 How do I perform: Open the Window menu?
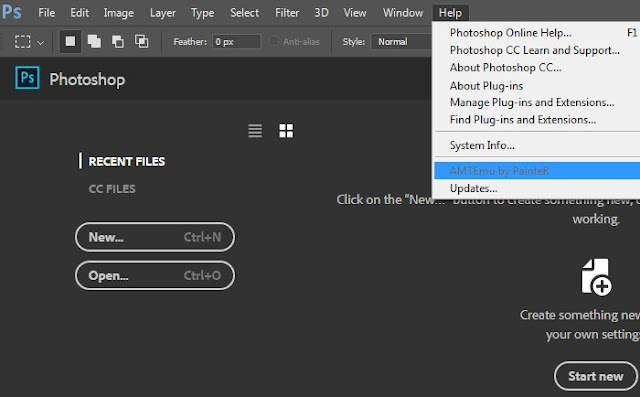click(403, 13)
